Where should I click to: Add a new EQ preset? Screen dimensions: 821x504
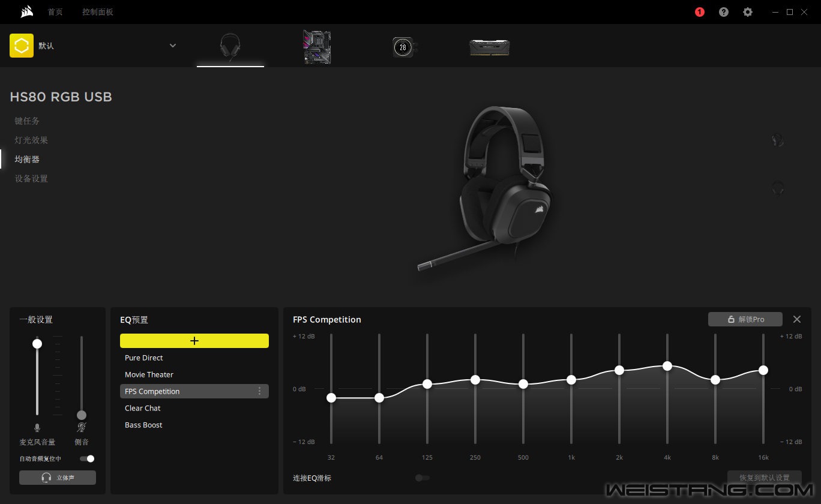(194, 341)
